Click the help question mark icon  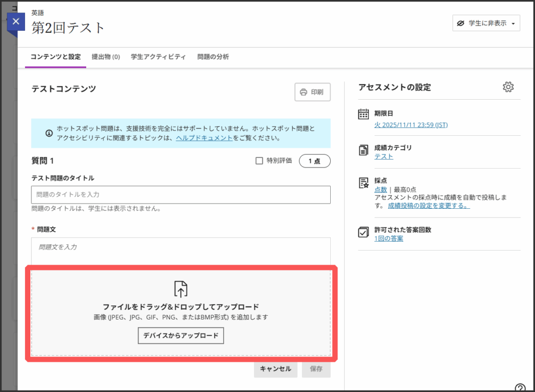[520, 388]
